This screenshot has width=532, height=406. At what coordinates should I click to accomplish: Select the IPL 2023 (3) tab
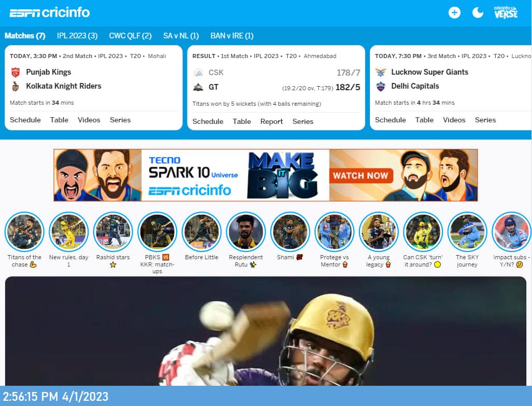point(77,36)
